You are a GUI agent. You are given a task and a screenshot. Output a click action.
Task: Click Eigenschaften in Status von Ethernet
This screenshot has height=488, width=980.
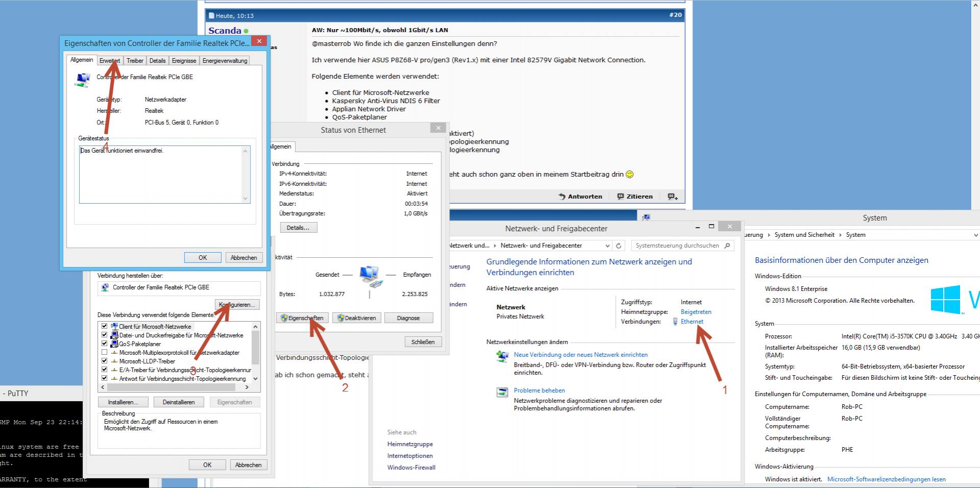pos(301,318)
